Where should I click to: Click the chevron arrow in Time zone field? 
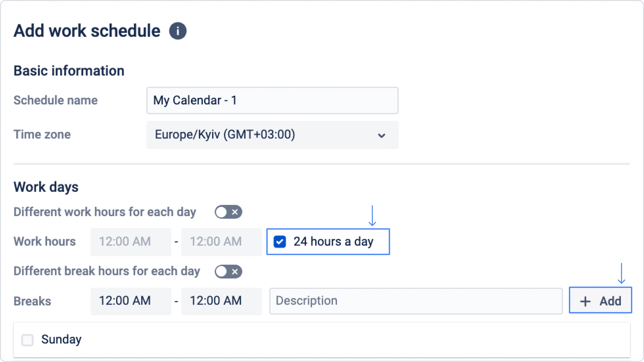tap(381, 135)
